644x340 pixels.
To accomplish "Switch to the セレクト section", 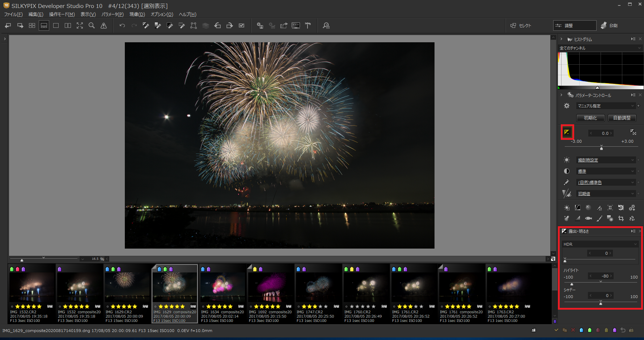I will [521, 26].
